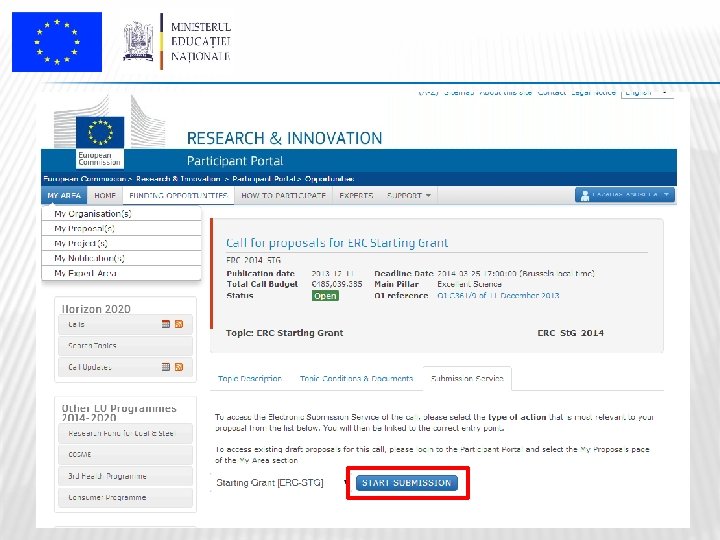The height and width of the screenshot is (540, 720).
Task: Open Research Fund for Coal & Steel
Action: click(x=125, y=433)
